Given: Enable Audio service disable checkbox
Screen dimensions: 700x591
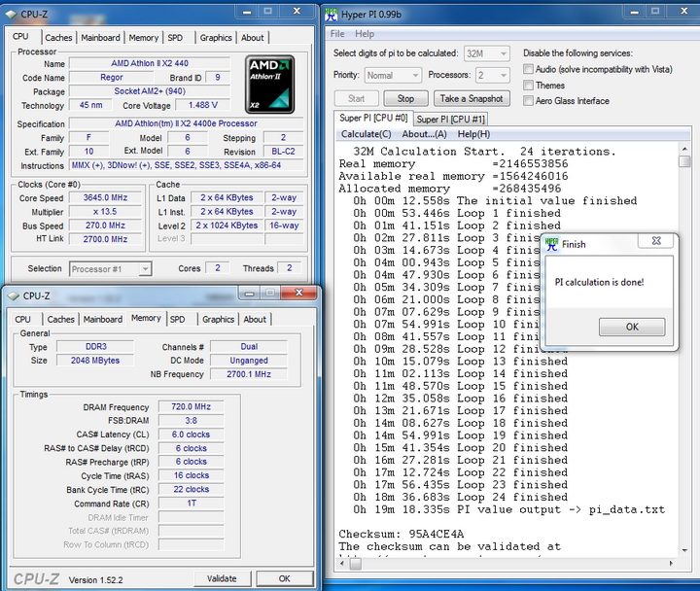Looking at the screenshot, I should click(528, 69).
